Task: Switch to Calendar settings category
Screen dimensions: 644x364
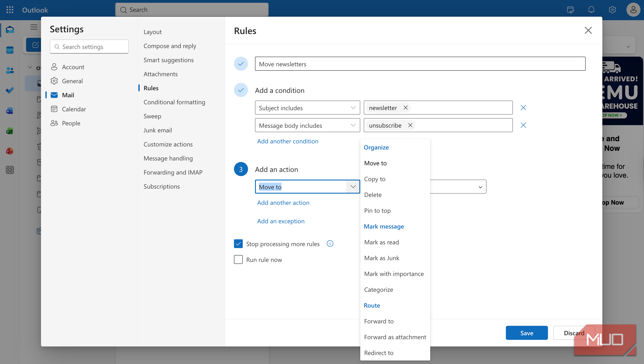Action: (x=74, y=109)
